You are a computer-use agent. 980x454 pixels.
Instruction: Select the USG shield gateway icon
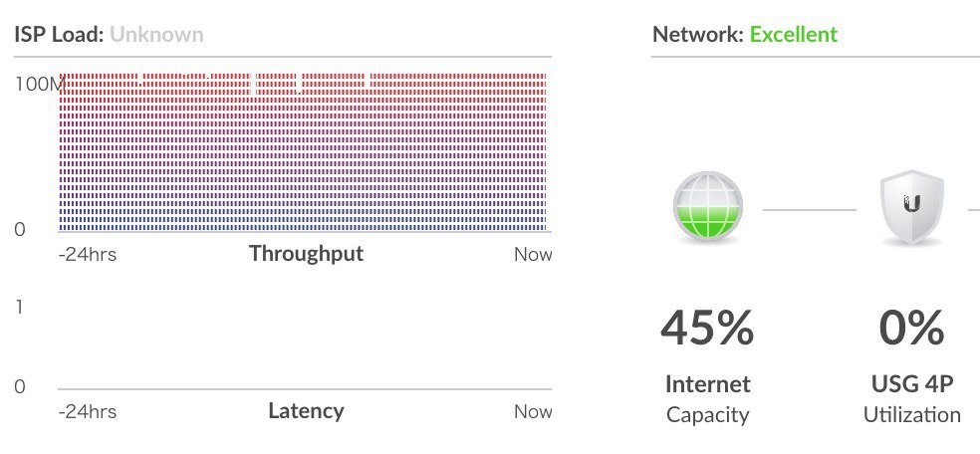tap(912, 207)
